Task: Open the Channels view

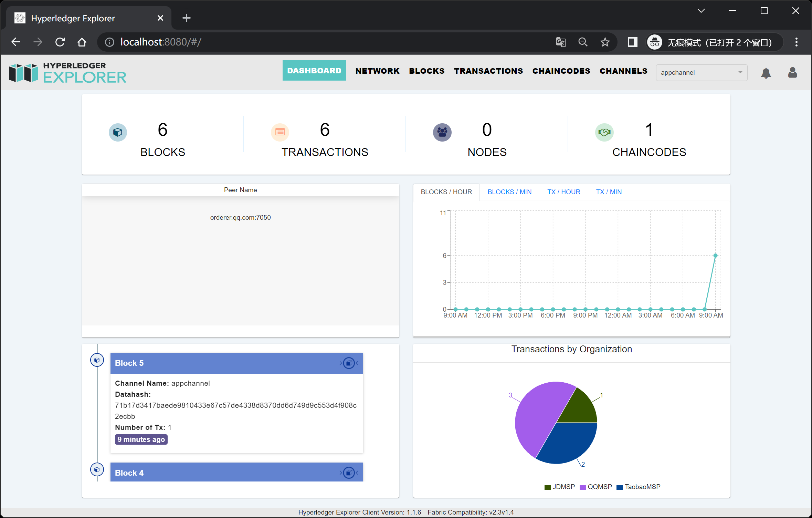Action: point(623,71)
